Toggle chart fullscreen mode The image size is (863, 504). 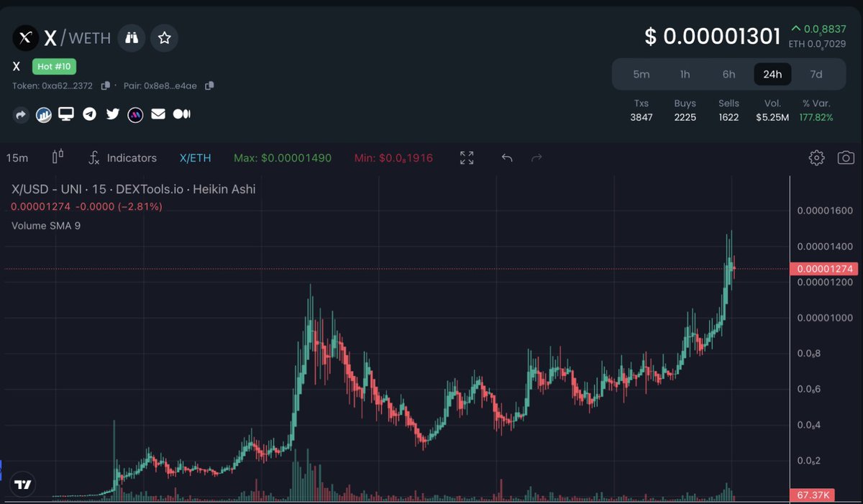(467, 157)
